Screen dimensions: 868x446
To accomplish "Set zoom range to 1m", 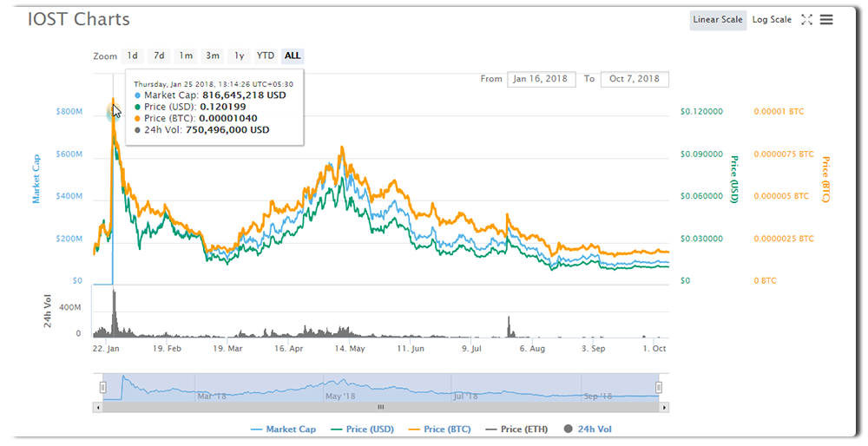I will pos(186,56).
